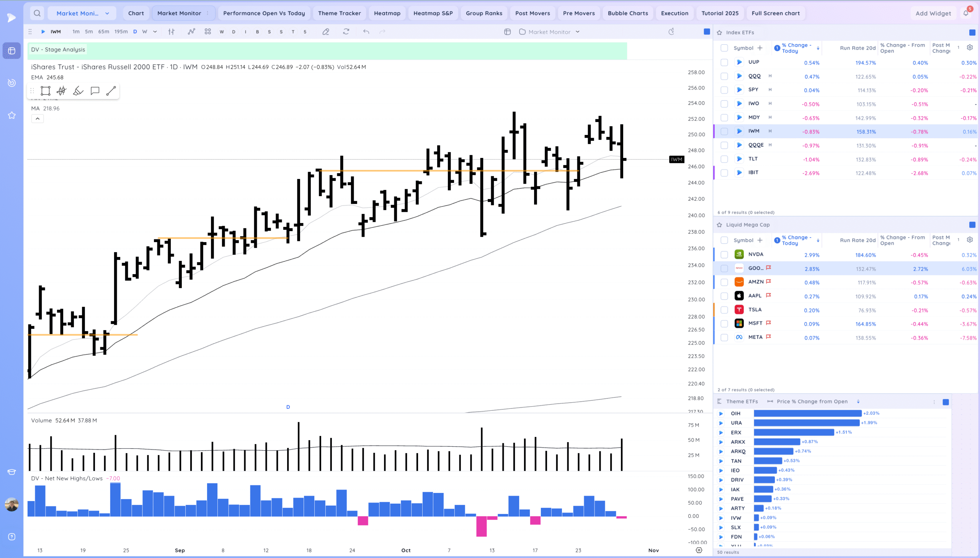Image resolution: width=980 pixels, height=558 pixels.
Task: Toggle the TLT row checkbox
Action: (724, 159)
